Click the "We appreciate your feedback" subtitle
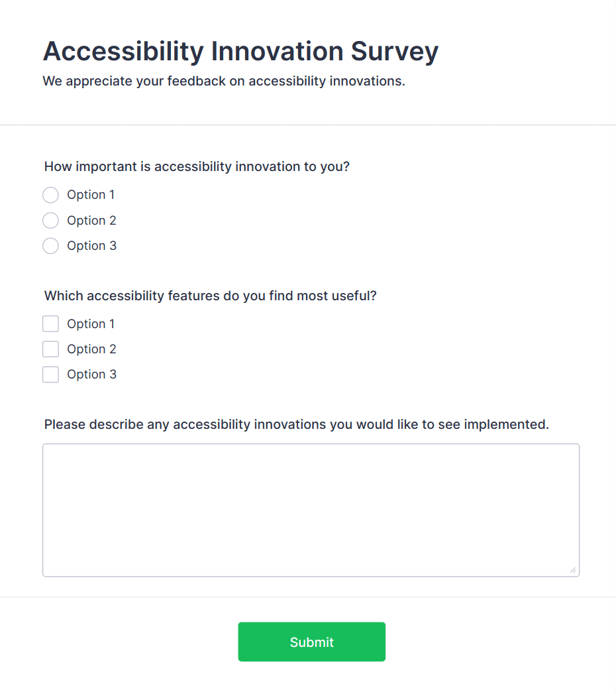 click(x=224, y=82)
